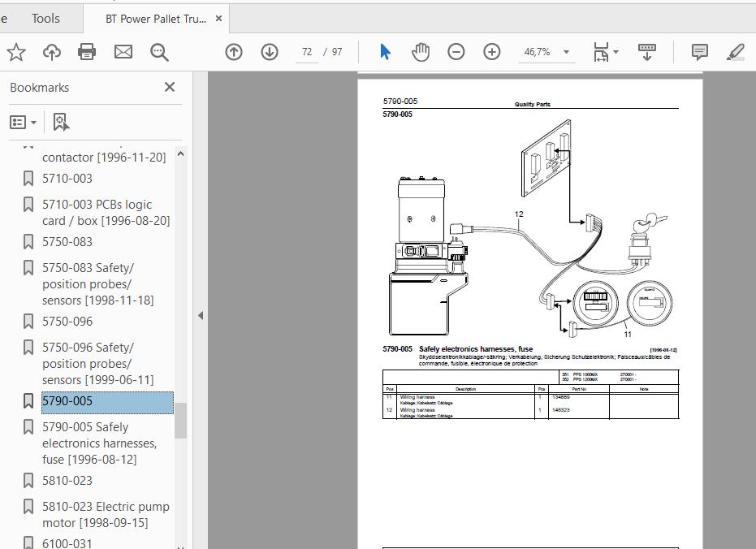This screenshot has width=756, height=549.
Task: Send file by email envelope icon
Action: coord(123,52)
